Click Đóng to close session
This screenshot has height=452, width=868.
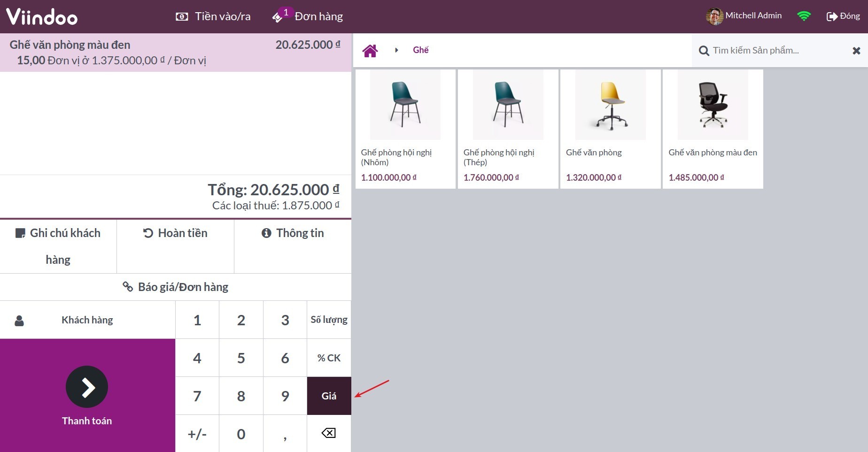point(843,16)
